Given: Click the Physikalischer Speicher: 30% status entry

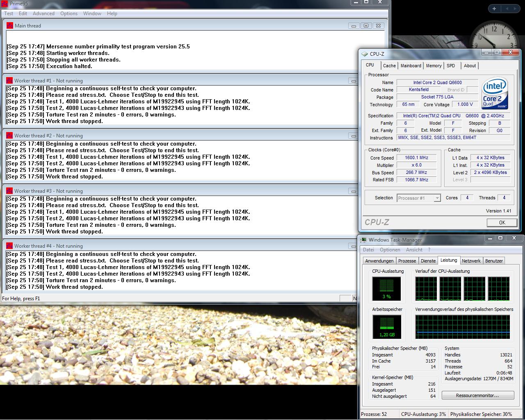Looking at the screenshot, I should point(481,414).
